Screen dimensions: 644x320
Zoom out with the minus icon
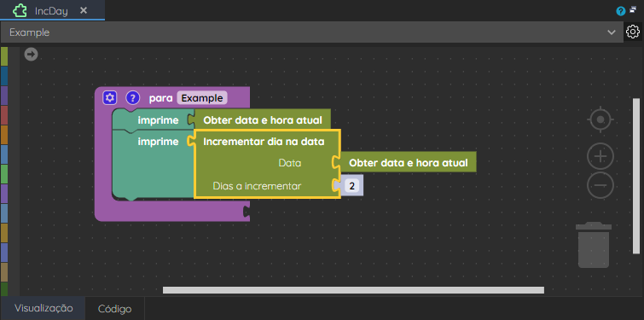pyautogui.click(x=600, y=185)
